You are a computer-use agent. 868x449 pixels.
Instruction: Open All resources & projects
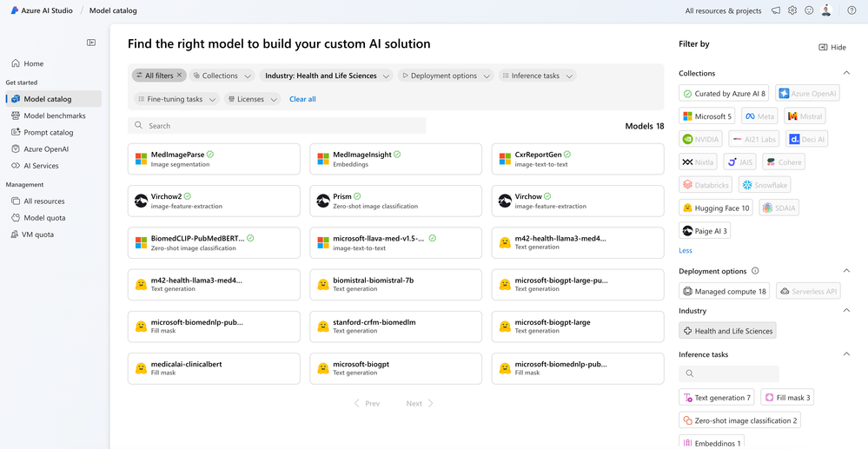(723, 10)
